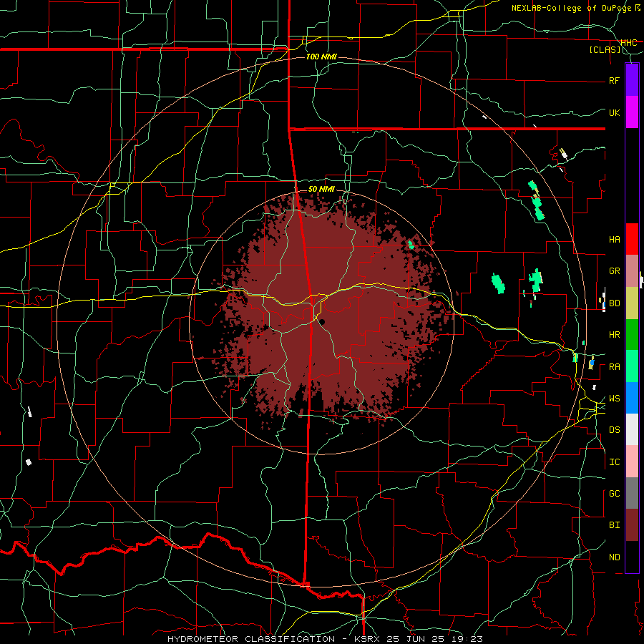
Task: Click the GC legend label
Action: click(x=614, y=494)
